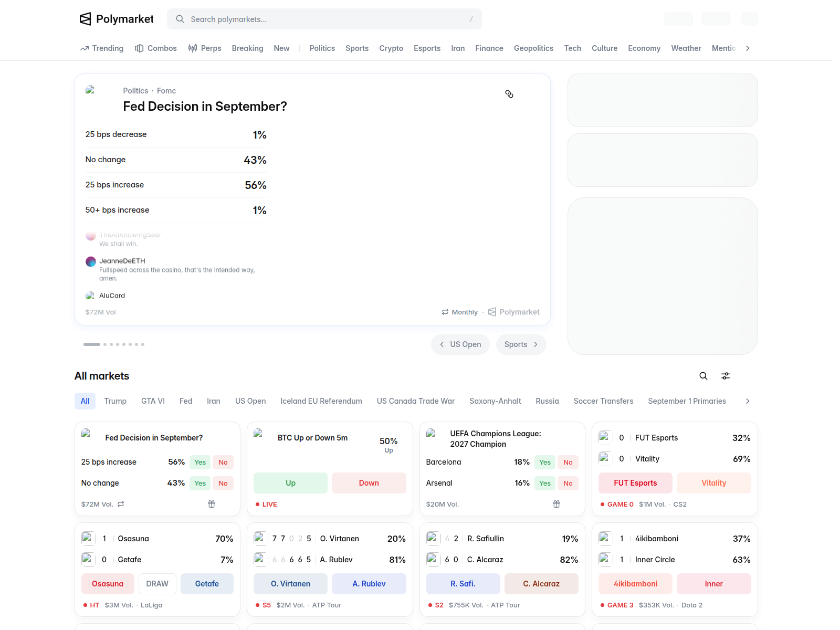Open the Crypto category

(x=391, y=48)
